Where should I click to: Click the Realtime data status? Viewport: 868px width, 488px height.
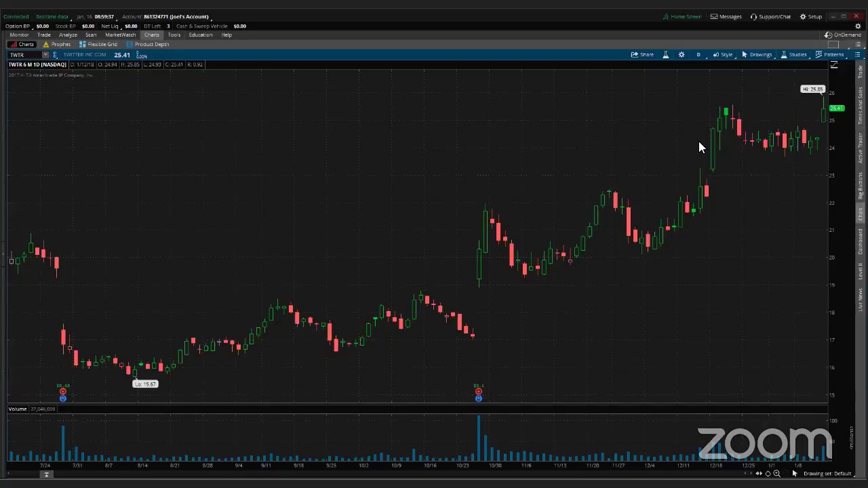coord(52,16)
